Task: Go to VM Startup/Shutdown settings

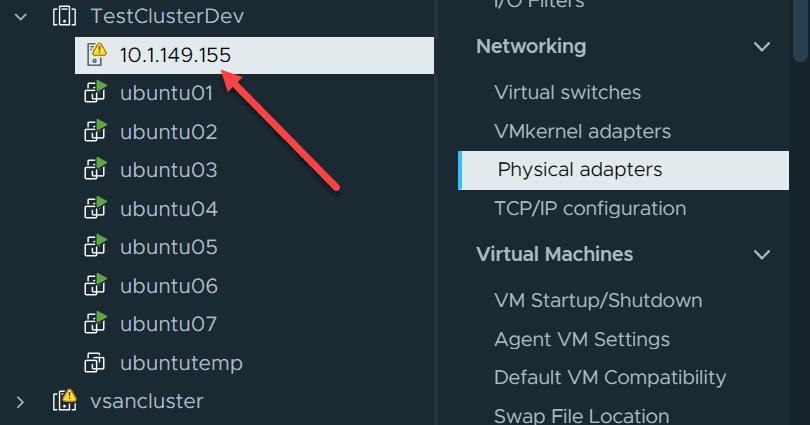Action: (598, 301)
